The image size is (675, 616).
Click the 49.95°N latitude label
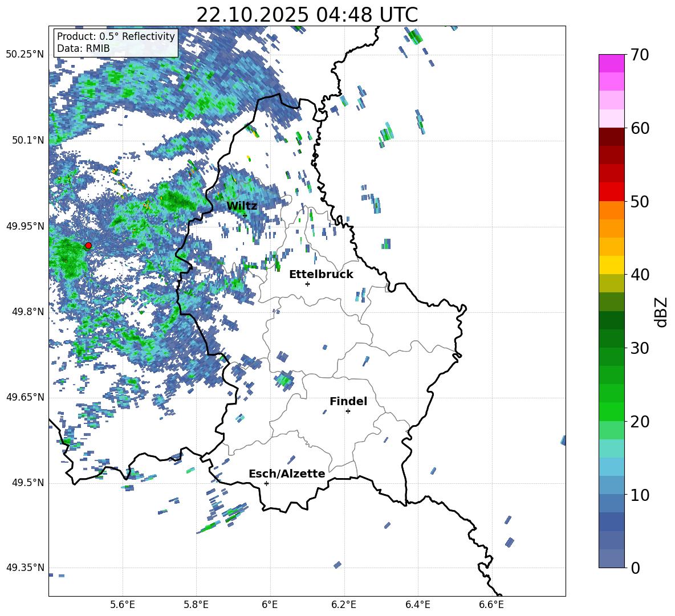25,226
